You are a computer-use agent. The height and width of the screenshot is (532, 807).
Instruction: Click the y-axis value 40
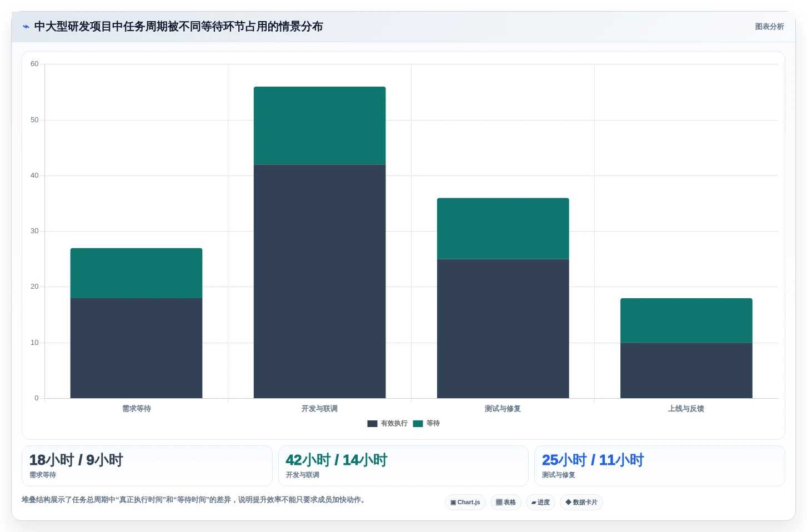click(x=34, y=175)
